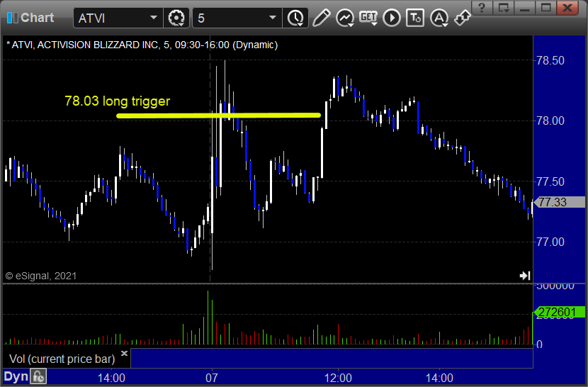Click the 77.33 current price marker
This screenshot has height=387, width=588.
click(x=559, y=202)
